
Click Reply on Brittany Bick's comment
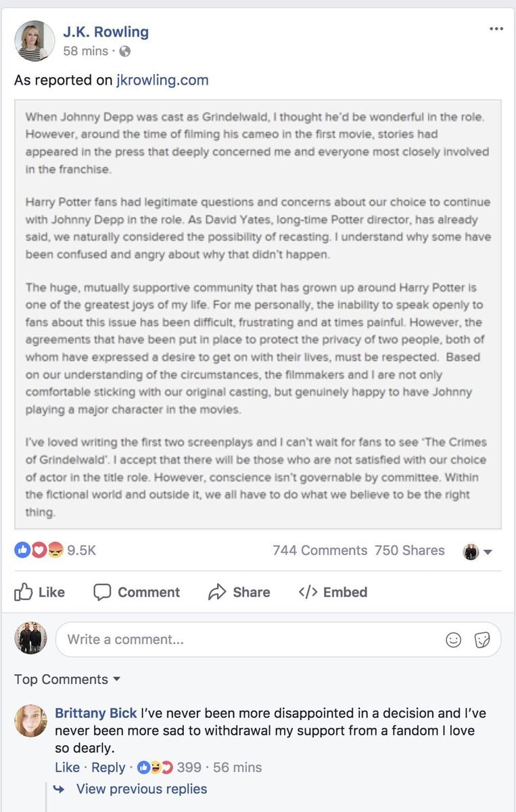[108, 767]
